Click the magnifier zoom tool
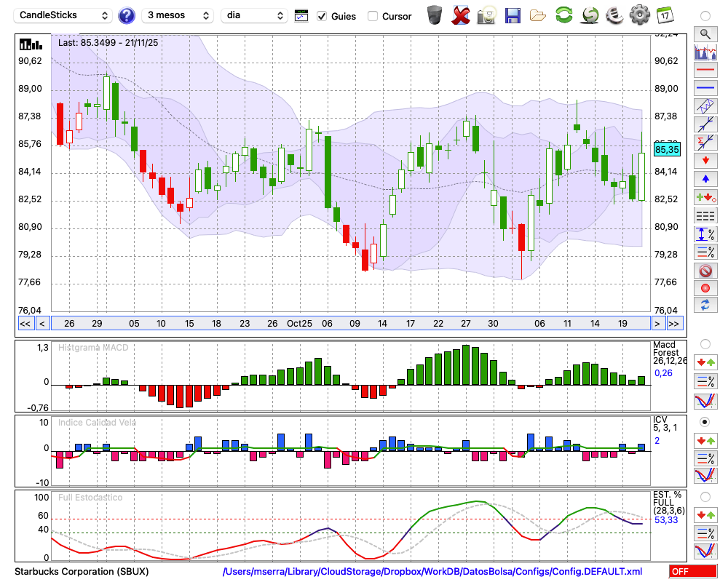This screenshot has width=728, height=582. point(705,33)
